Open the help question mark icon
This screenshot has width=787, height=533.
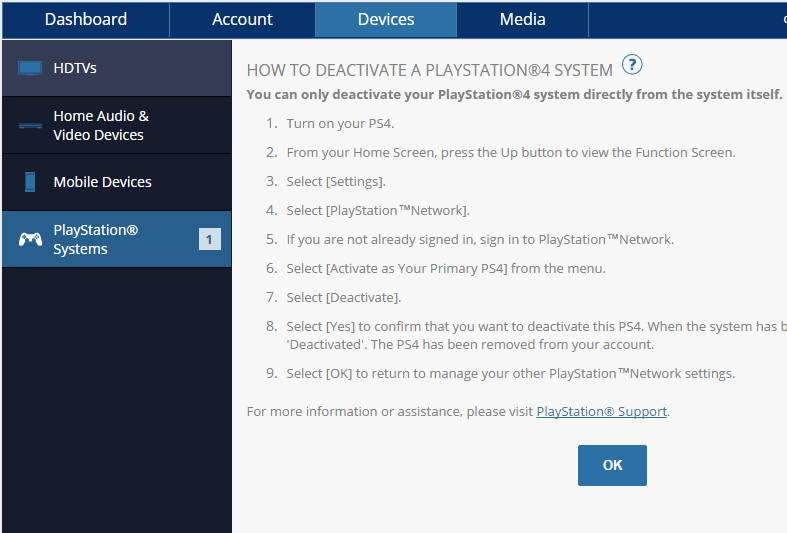click(632, 65)
